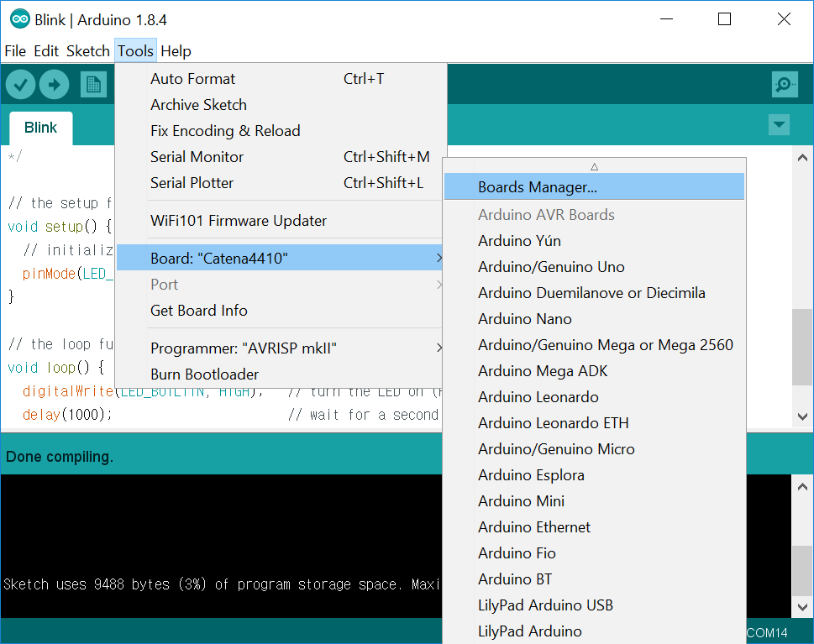The width and height of the screenshot is (814, 644).
Task: Open Serial Monitor from Tools menu
Action: point(281,157)
